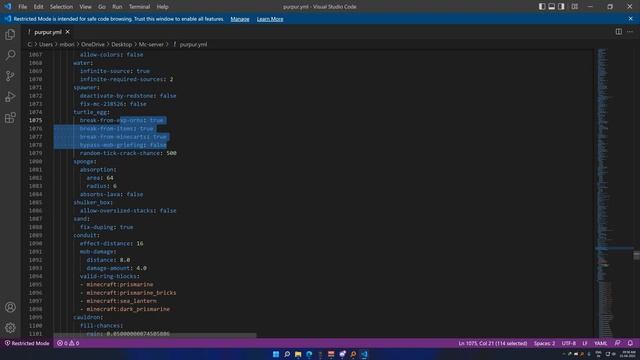Click minecraft:sea_lantern list entry

click(121, 301)
